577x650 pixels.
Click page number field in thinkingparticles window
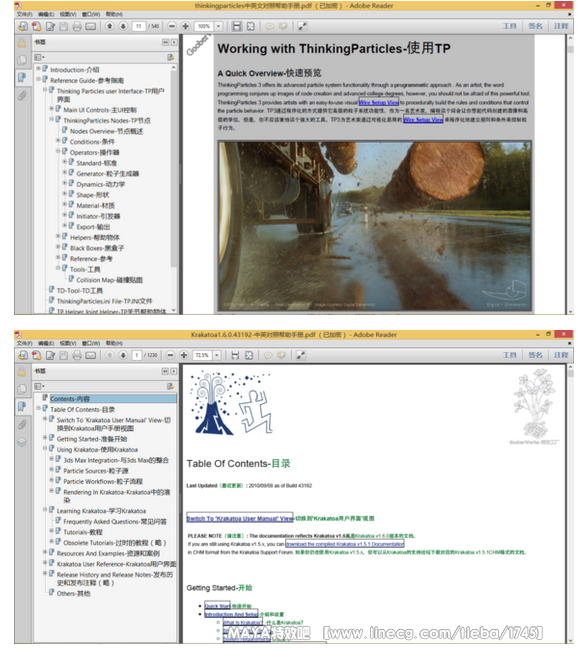(x=138, y=26)
